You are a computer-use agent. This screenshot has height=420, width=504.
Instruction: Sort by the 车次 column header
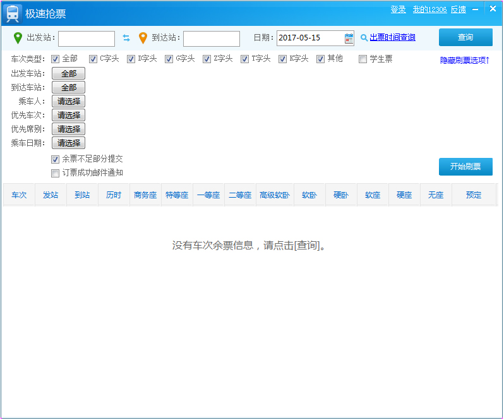19,195
